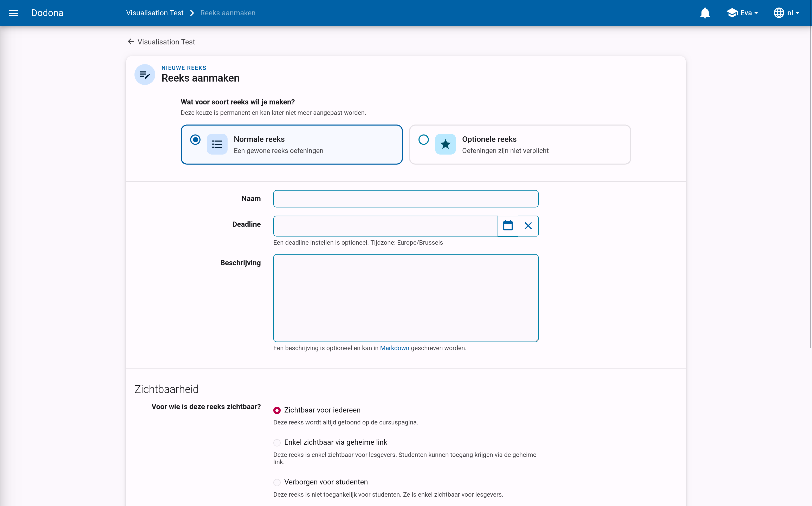Open the Markdown link

pos(395,348)
